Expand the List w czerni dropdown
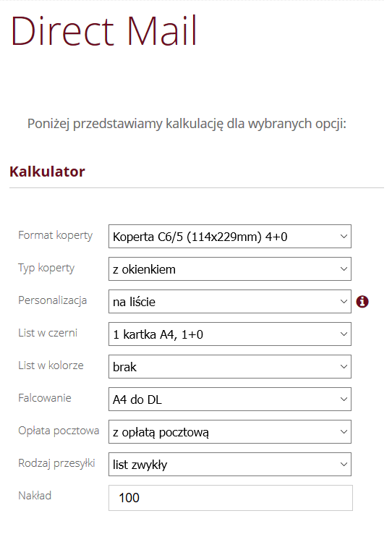Image resolution: width=392 pixels, height=558 pixels. click(x=230, y=334)
